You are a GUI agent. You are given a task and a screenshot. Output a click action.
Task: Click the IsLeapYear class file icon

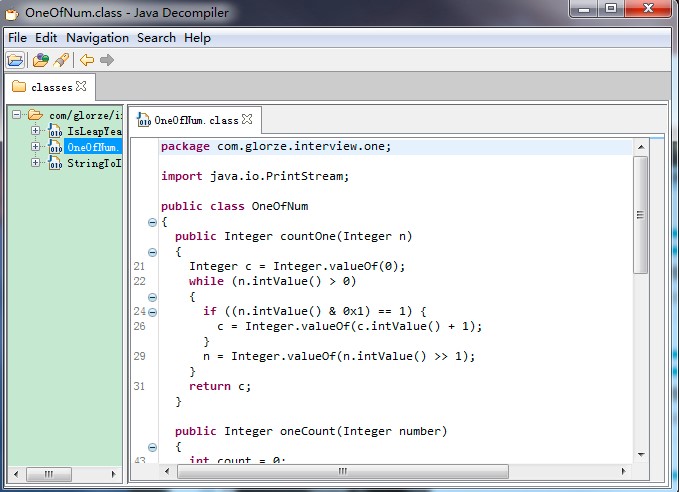(x=56, y=131)
